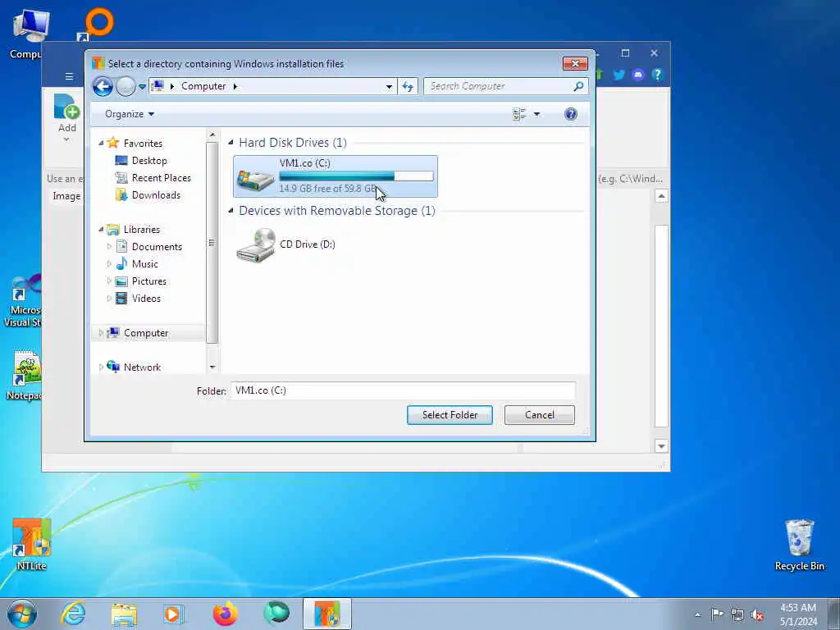Viewport: 840px width, 630px height.
Task: Open the Start menu
Action: (x=22, y=614)
